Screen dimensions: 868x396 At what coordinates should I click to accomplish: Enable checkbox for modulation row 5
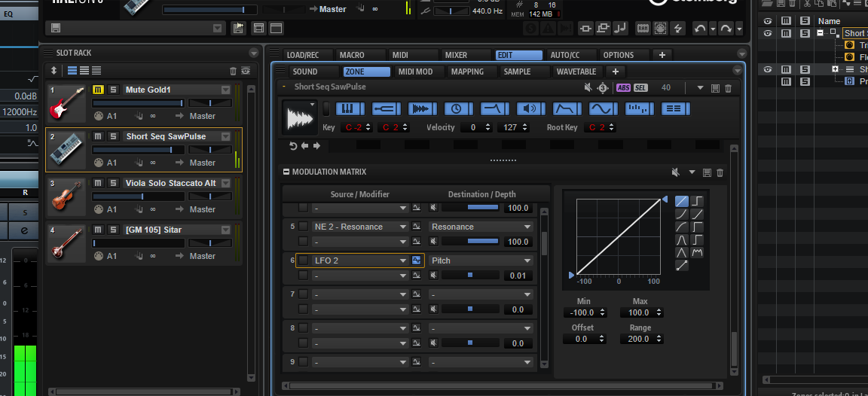[304, 226]
